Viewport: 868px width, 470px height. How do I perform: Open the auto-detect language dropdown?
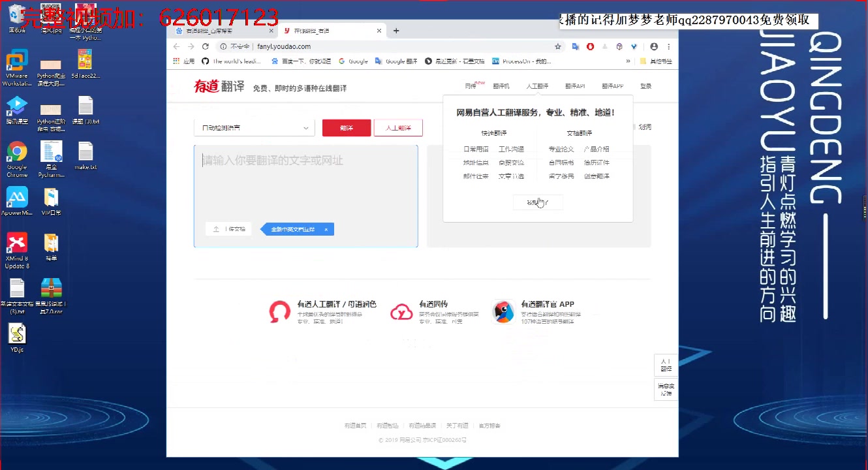tap(255, 128)
